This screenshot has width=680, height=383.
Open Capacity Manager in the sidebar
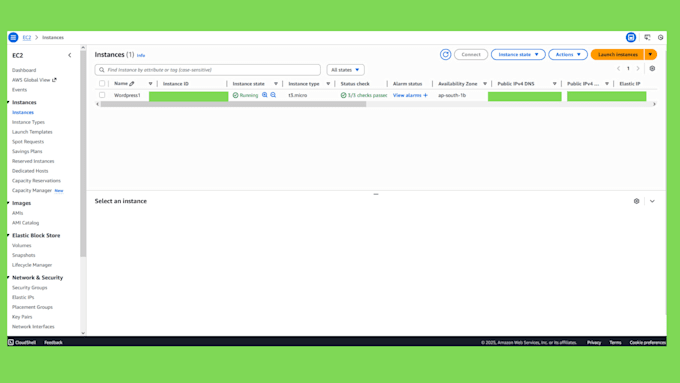point(32,190)
